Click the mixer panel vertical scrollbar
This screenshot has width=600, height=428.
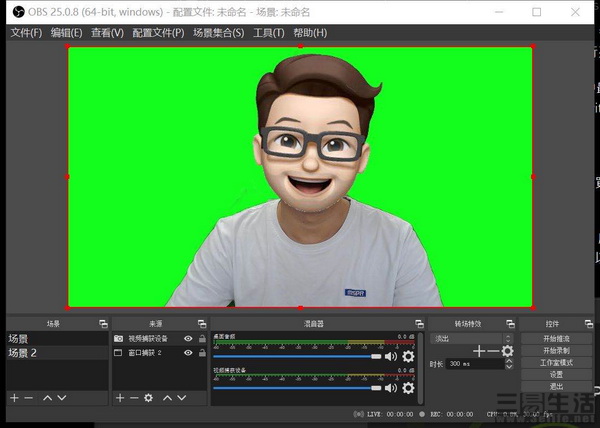click(421, 368)
